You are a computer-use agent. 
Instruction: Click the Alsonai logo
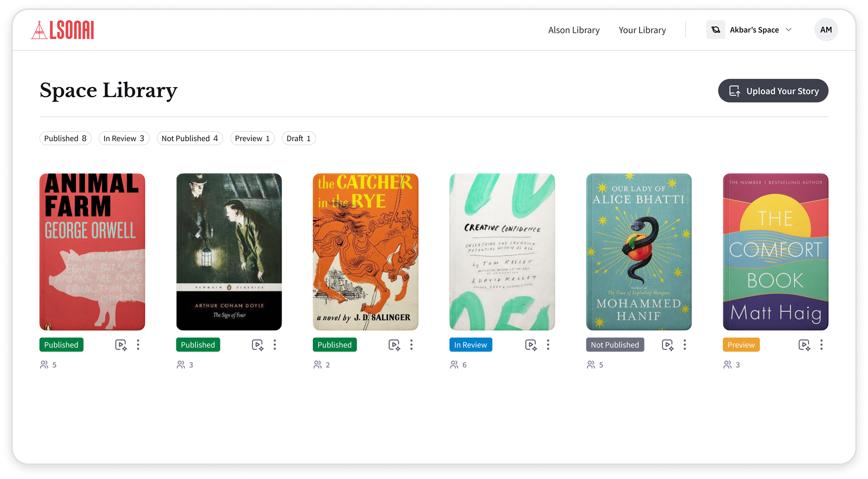click(x=63, y=30)
